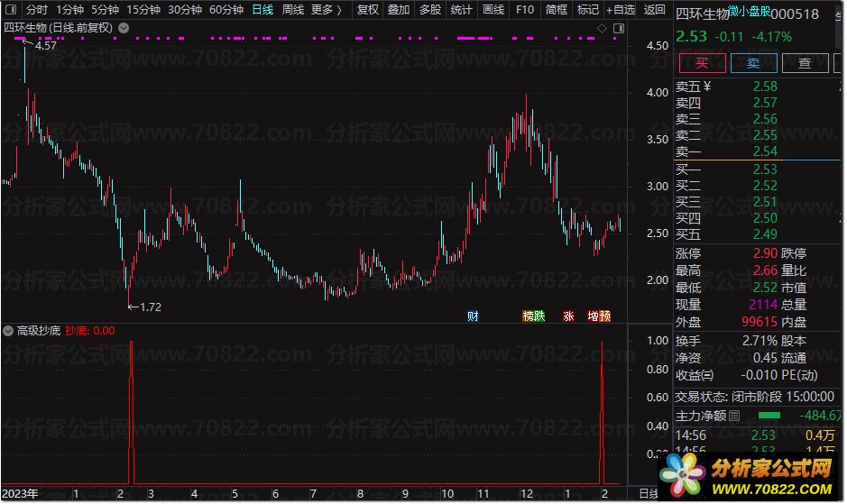Open the 四环生物 chart settings dropdown
This screenshot has height=504, width=847.
coord(124,28)
